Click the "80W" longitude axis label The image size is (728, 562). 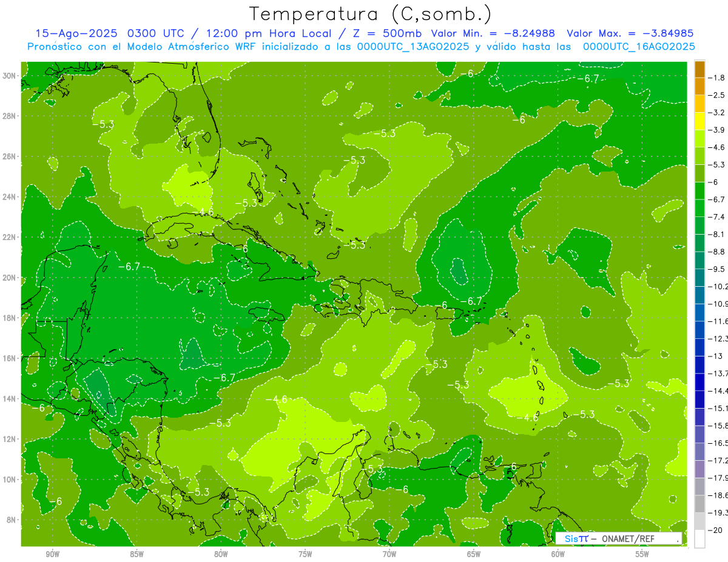click(x=221, y=554)
